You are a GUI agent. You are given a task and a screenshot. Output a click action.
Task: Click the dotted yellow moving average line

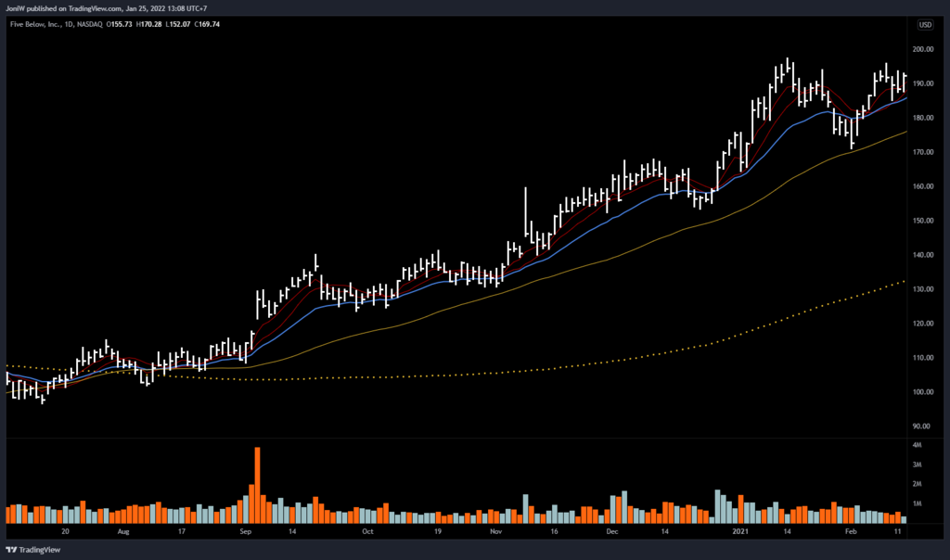click(649, 353)
